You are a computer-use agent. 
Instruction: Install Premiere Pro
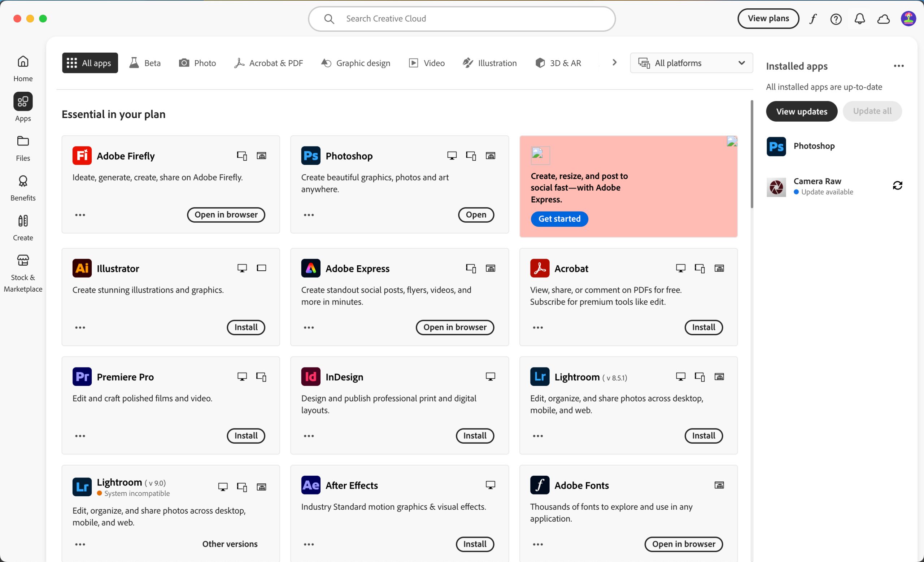(x=246, y=436)
